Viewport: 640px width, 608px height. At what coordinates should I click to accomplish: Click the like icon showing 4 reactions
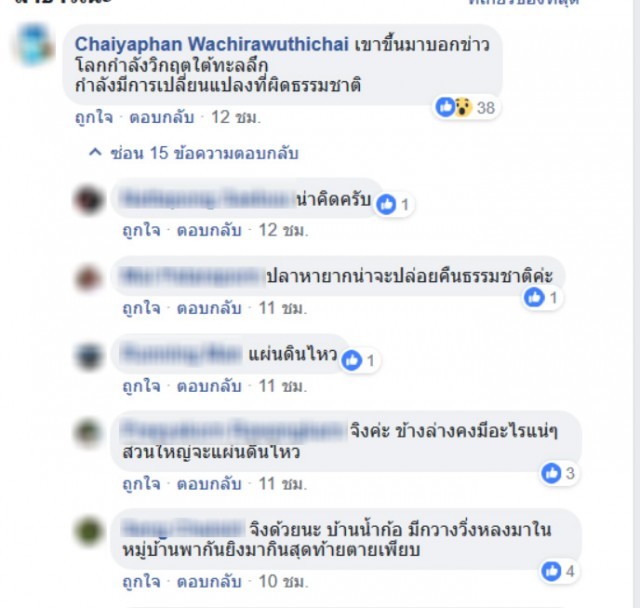click(551, 571)
